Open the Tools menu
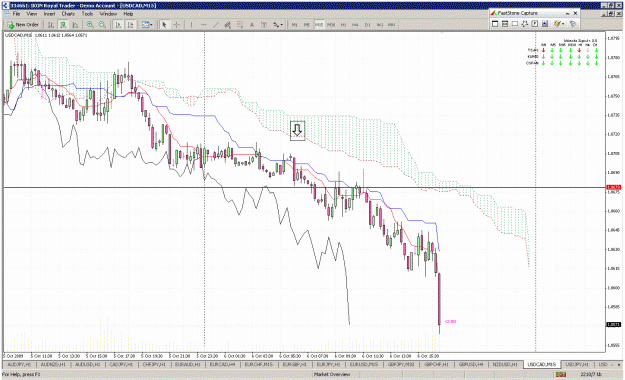 87,14
